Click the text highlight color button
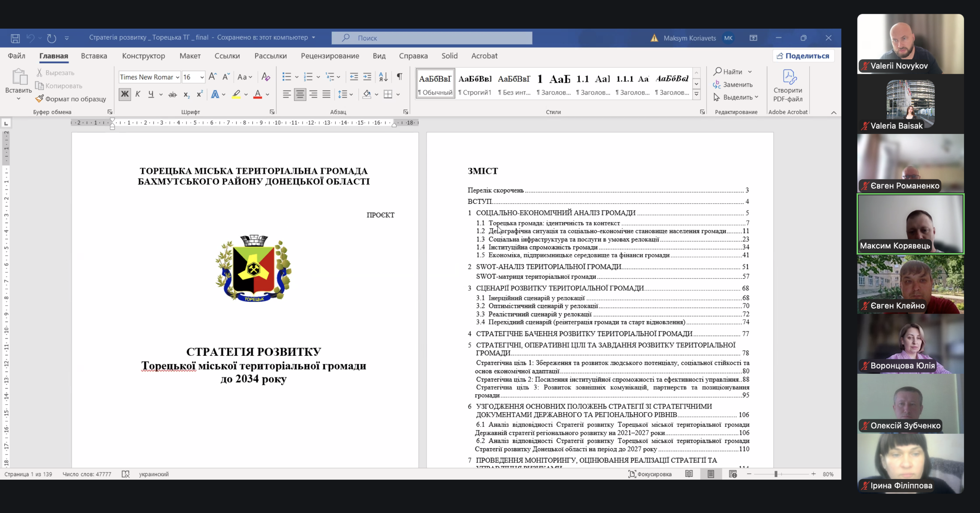The image size is (980, 513). pyautogui.click(x=237, y=94)
